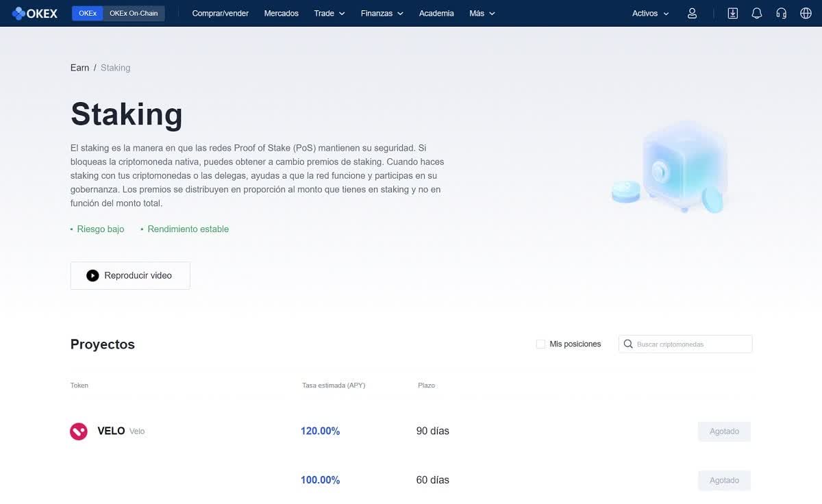Click the Riesgo bajo label
This screenshot has height=504, width=822.
tap(101, 229)
